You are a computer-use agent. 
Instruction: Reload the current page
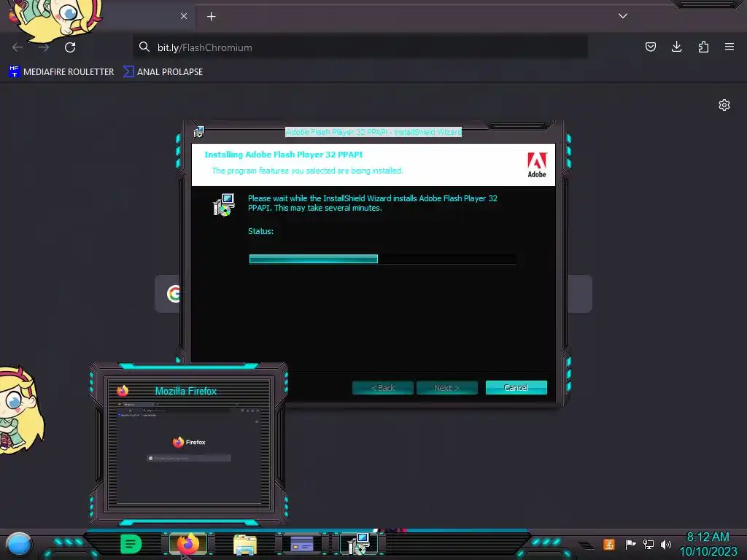pos(70,47)
